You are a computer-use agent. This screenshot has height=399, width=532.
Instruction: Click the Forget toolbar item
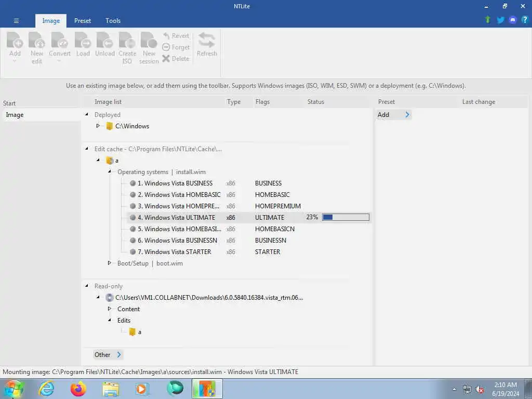pos(176,47)
